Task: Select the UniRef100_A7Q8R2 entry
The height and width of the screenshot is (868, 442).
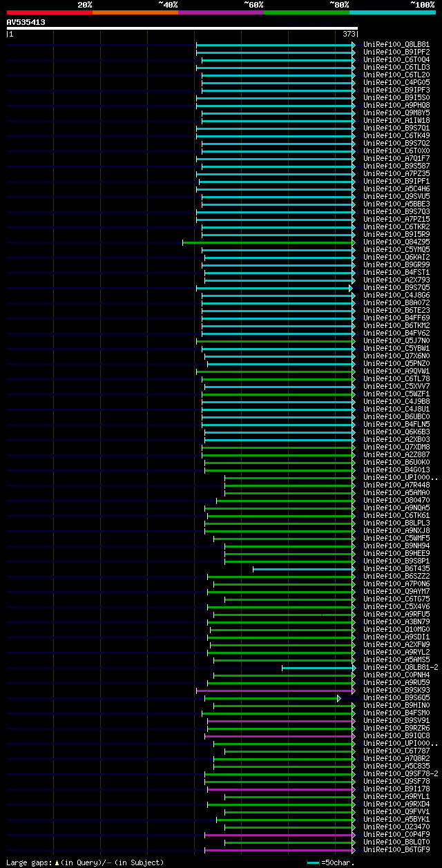Action: tap(396, 759)
